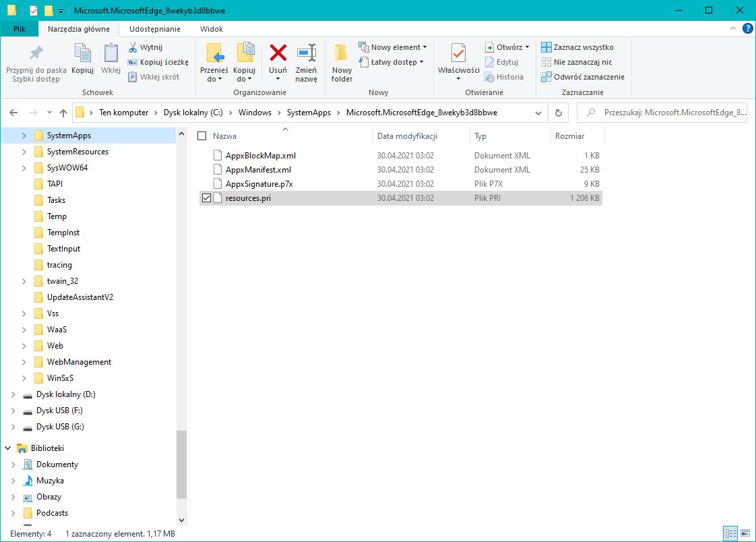Go up one folder level

point(63,113)
